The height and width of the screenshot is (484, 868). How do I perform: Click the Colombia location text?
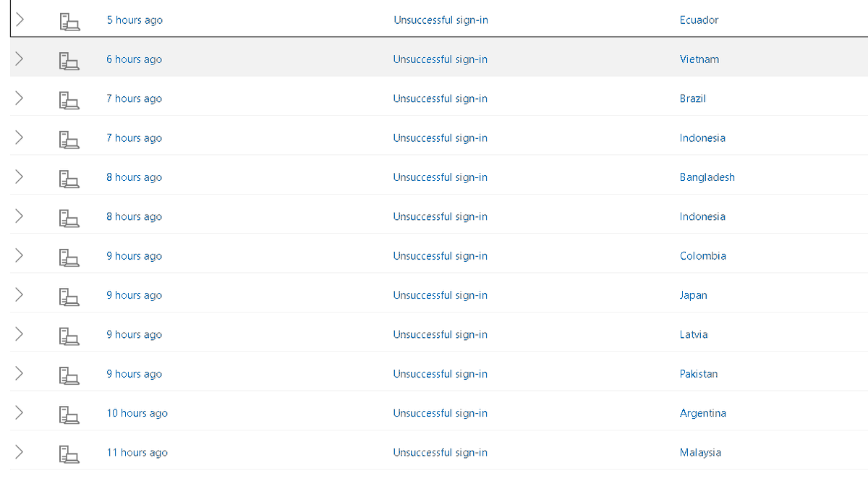[703, 255]
